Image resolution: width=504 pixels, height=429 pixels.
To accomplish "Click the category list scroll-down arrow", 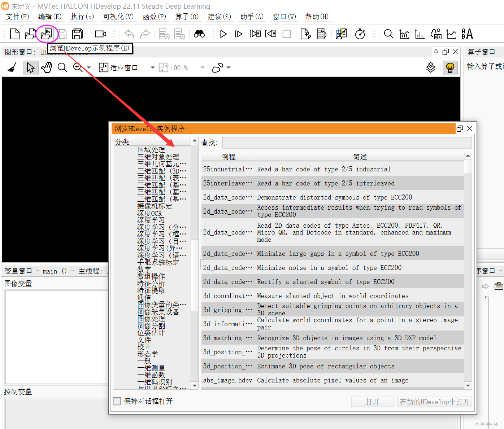I will (x=195, y=386).
